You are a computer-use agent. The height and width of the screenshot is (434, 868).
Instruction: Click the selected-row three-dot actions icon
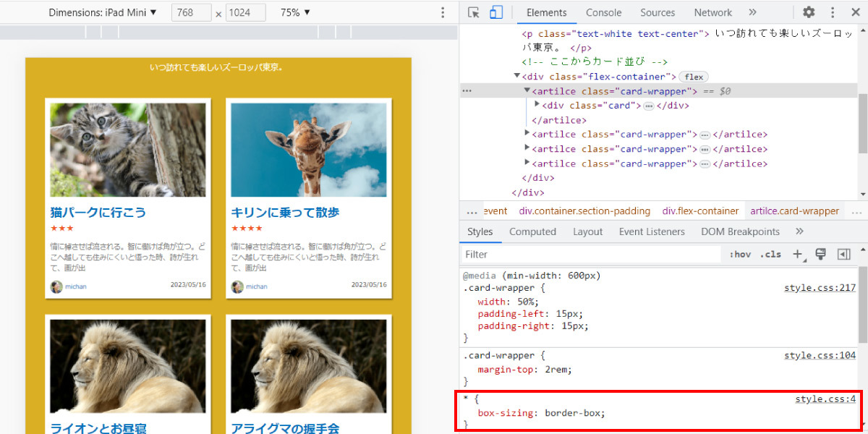(x=467, y=90)
